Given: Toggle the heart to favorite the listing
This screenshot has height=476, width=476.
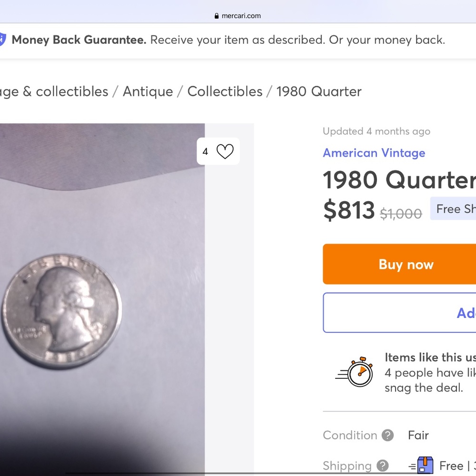Looking at the screenshot, I should [x=224, y=151].
